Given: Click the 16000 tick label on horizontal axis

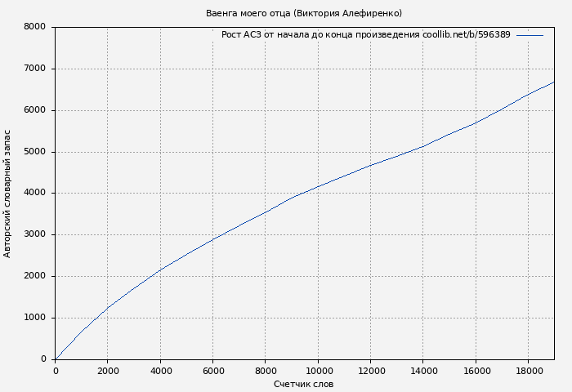Looking at the screenshot, I should coord(475,370).
